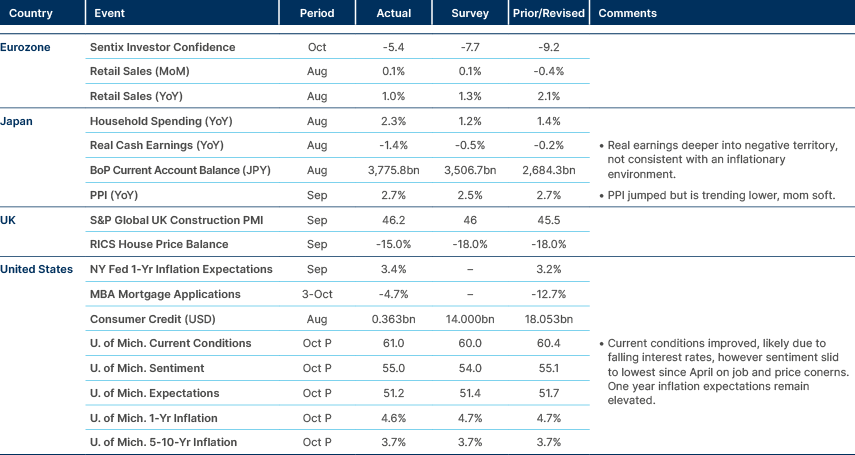Click the UK country label
This screenshot has width=855, height=455.
click(10, 216)
